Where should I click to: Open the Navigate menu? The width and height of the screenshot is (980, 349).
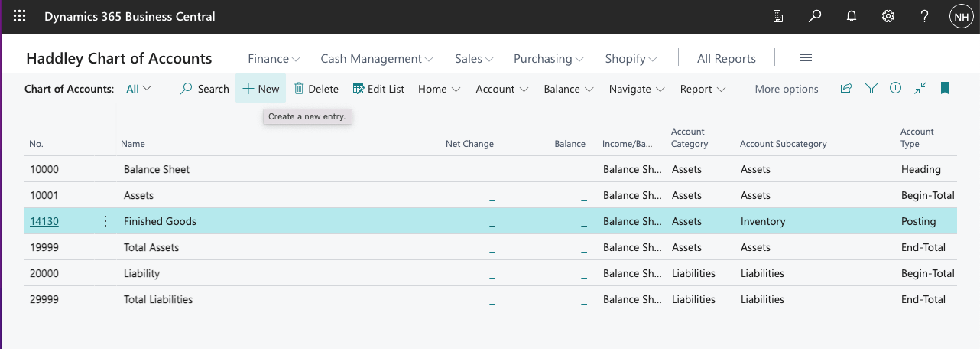point(637,89)
